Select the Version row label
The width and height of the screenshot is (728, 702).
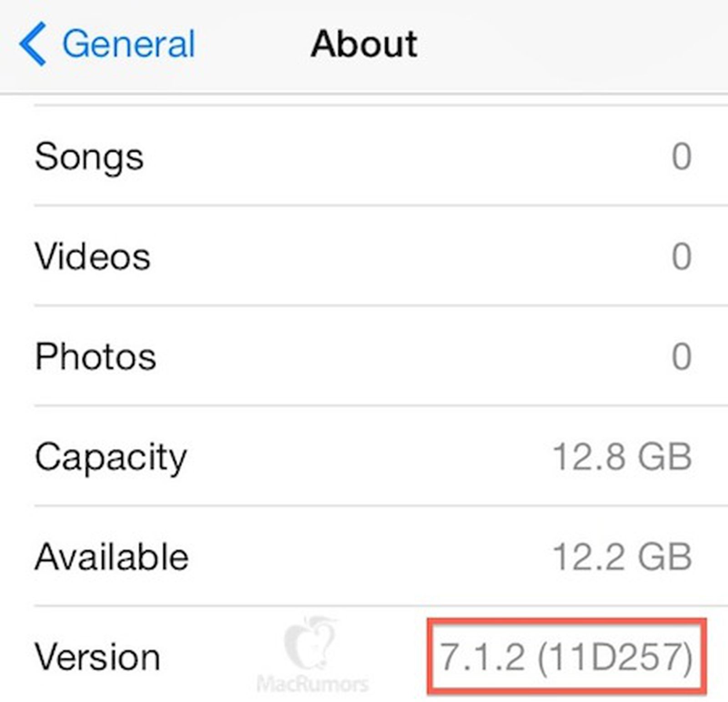(x=97, y=657)
